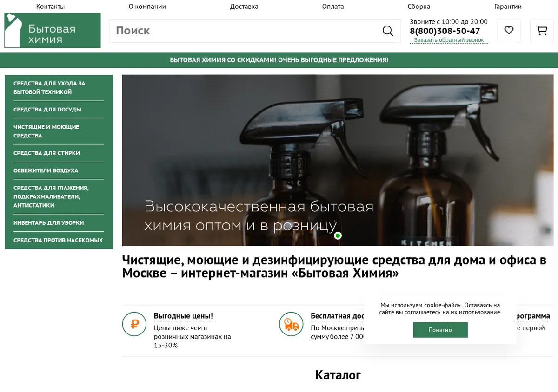558x392 pixels.
Task: Click Заказать обратный звонок link
Action: pyautogui.click(x=449, y=40)
